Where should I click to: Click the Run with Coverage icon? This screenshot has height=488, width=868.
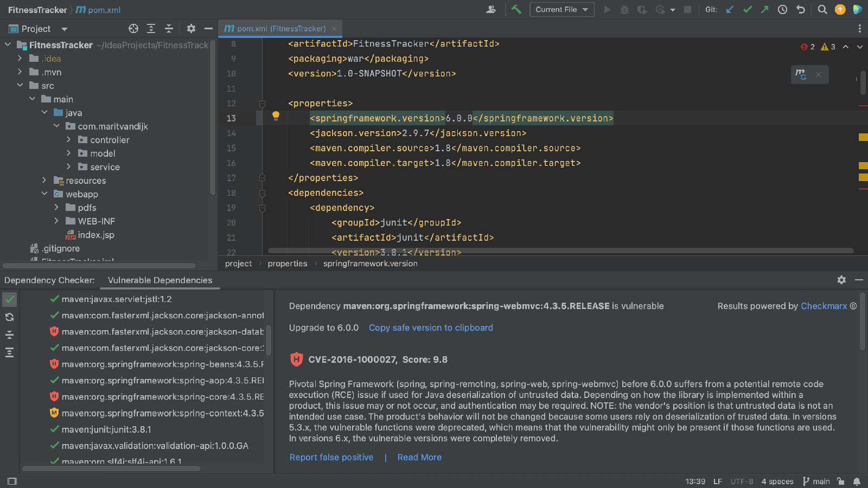(x=642, y=9)
